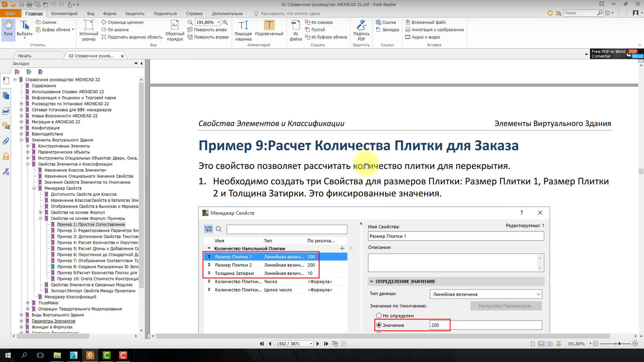Image resolution: width=644 pixels, height=362 pixels.
Task: Click the 'Параметры Элементов' bookmark link
Action: (x=53, y=321)
